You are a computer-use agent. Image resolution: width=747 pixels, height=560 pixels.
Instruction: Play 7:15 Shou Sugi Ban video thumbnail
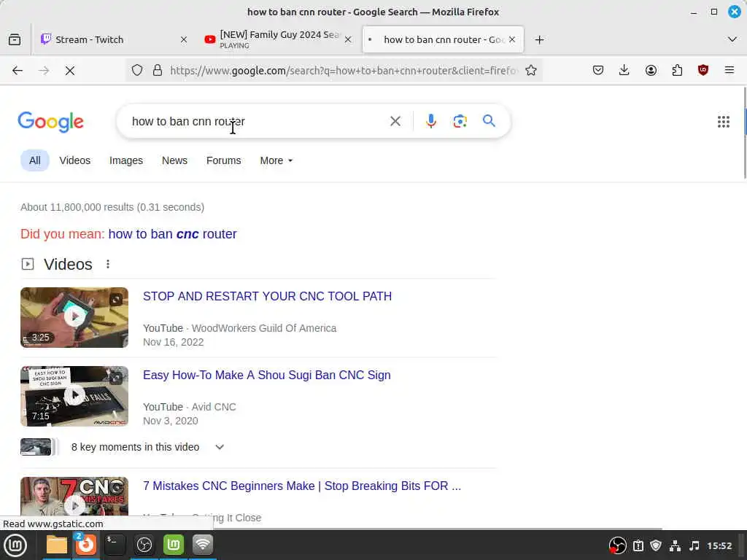click(x=74, y=396)
